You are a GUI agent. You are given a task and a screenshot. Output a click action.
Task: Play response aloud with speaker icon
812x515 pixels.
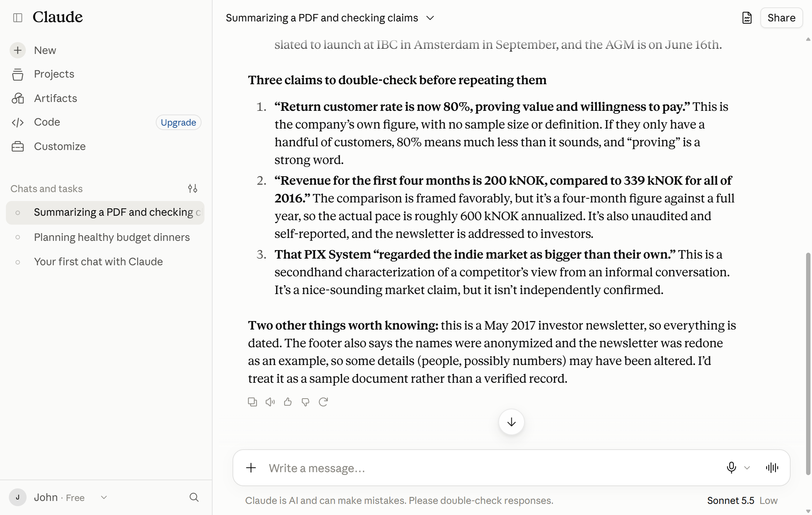coord(270,402)
